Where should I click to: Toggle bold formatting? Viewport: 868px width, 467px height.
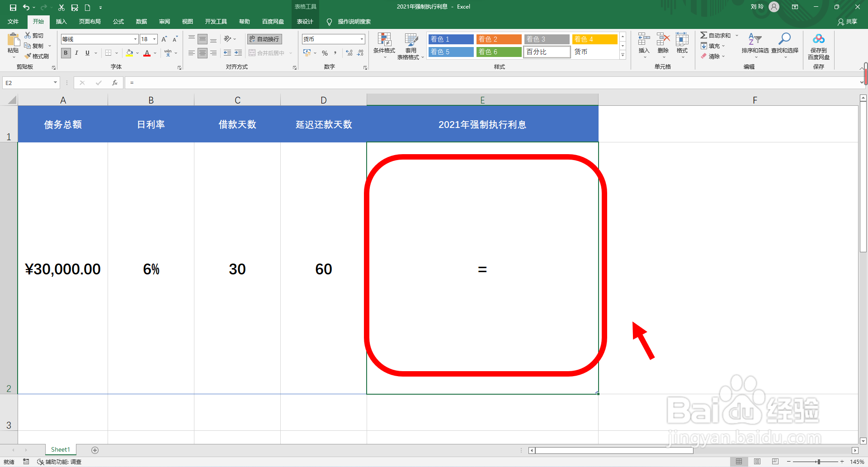[x=66, y=53]
